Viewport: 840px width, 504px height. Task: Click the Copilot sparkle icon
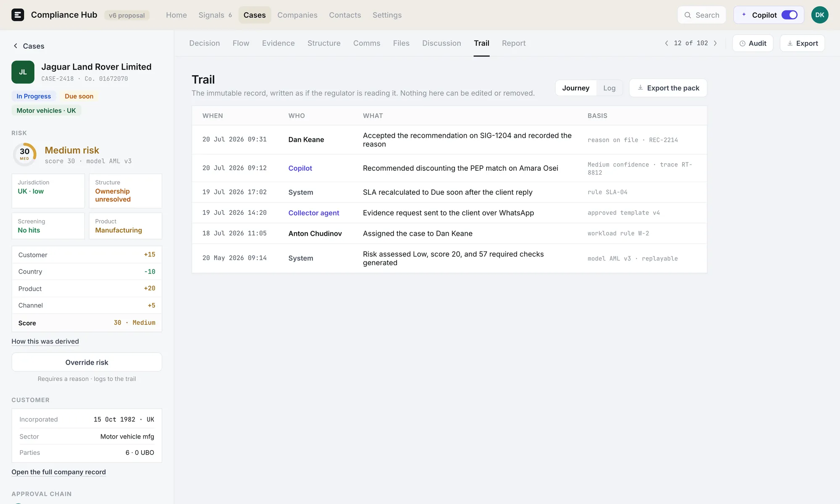(744, 15)
